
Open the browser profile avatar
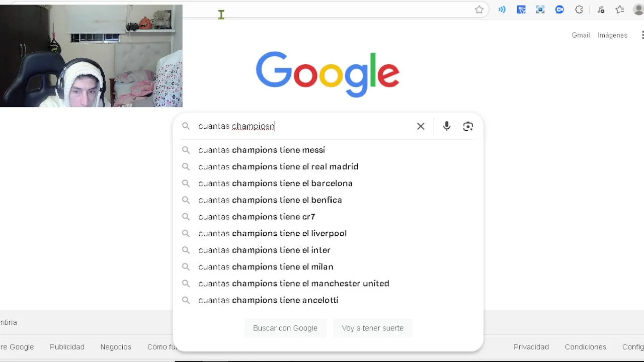point(639,10)
